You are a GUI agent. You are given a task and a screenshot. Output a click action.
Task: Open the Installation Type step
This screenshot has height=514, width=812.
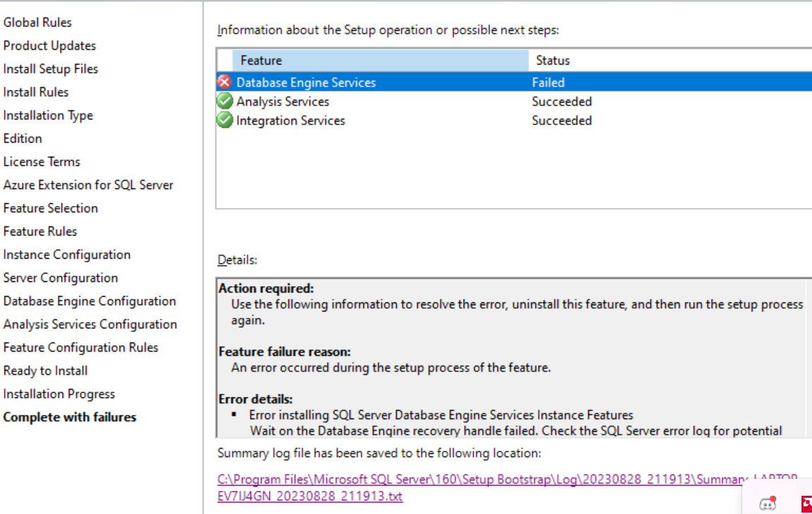[x=48, y=115]
